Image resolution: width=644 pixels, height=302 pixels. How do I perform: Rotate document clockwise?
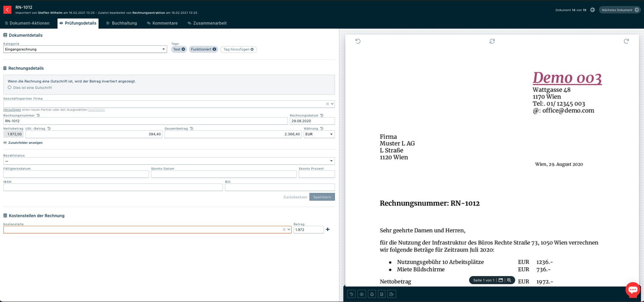[626, 41]
